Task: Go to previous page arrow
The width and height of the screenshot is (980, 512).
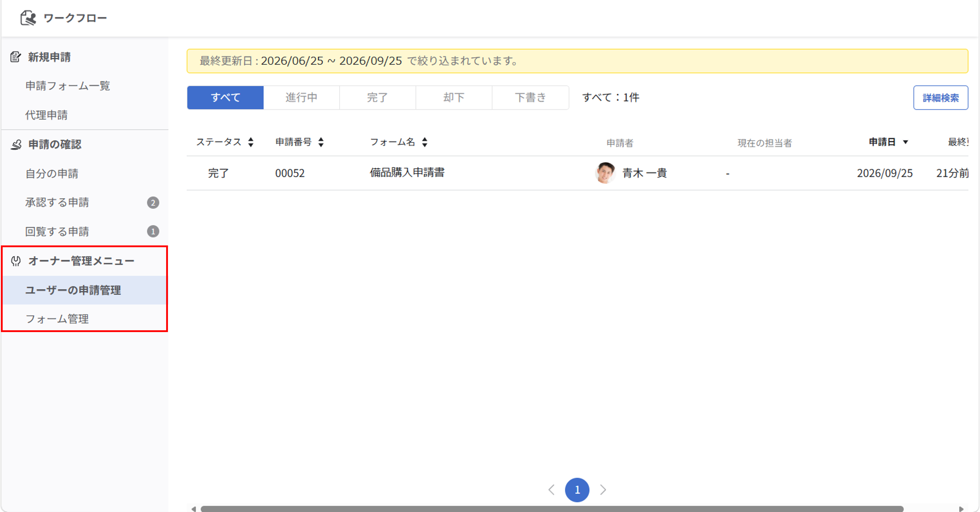Action: point(552,490)
